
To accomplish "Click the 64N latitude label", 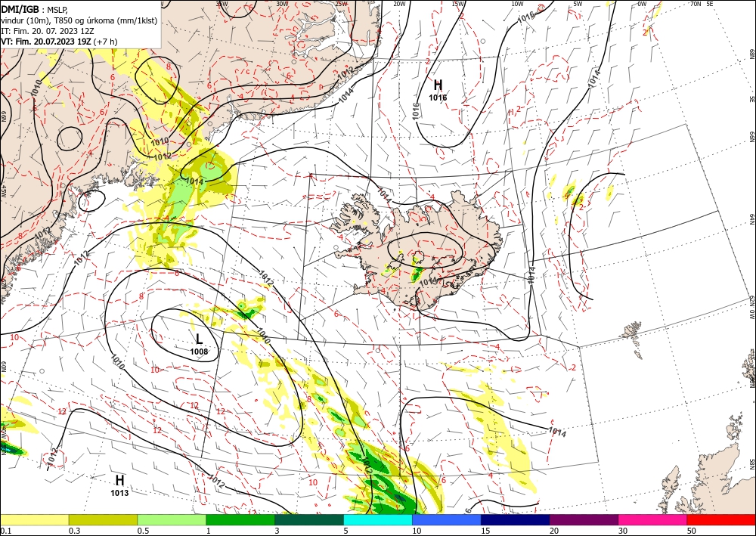I will (x=752, y=219).
